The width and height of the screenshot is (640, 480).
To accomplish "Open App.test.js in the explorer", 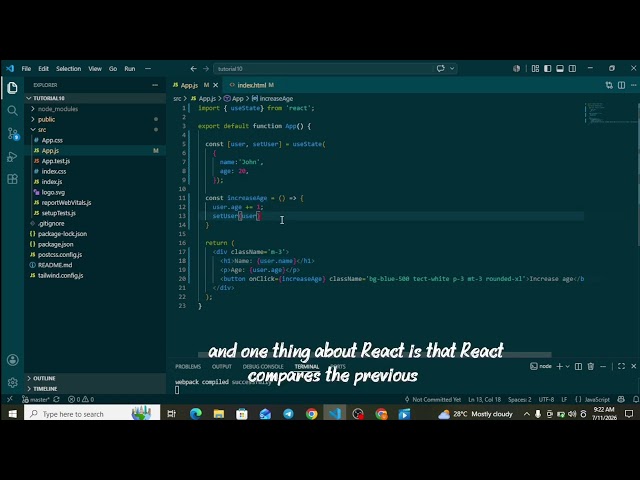I will (95, 161).
